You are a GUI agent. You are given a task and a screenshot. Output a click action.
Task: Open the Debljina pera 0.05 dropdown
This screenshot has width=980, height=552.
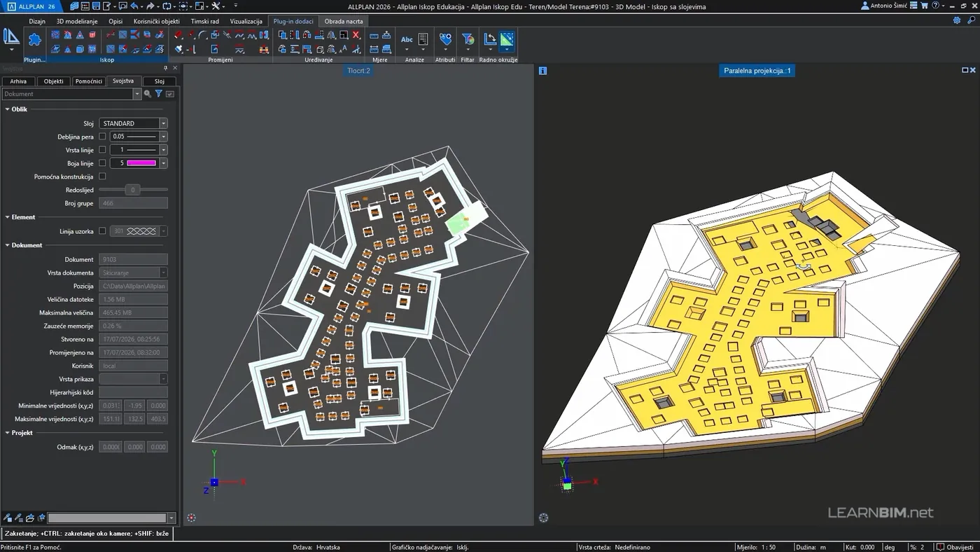[139, 137]
